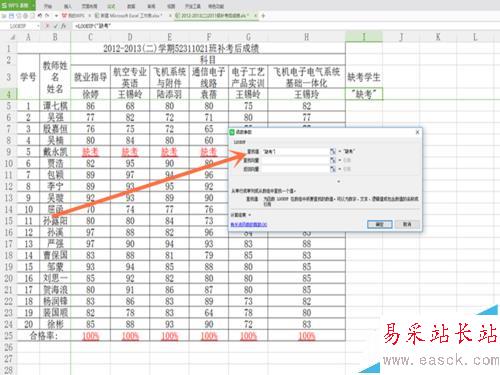Select row header 9
The width and height of the screenshot is (500, 375).
(x=9, y=152)
